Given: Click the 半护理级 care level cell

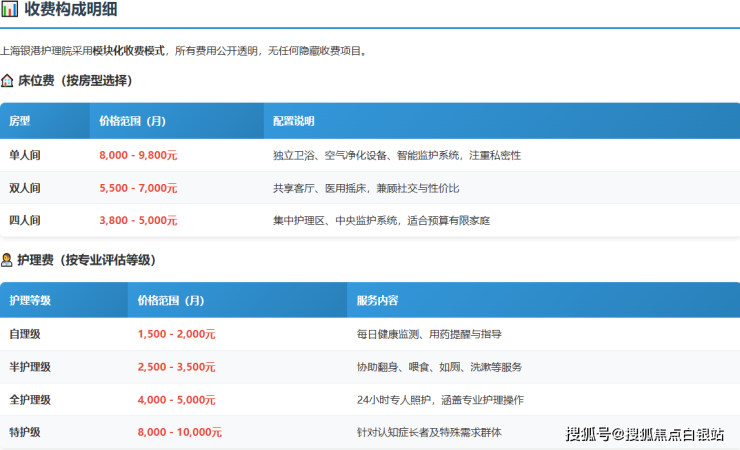Looking at the screenshot, I should [30, 367].
